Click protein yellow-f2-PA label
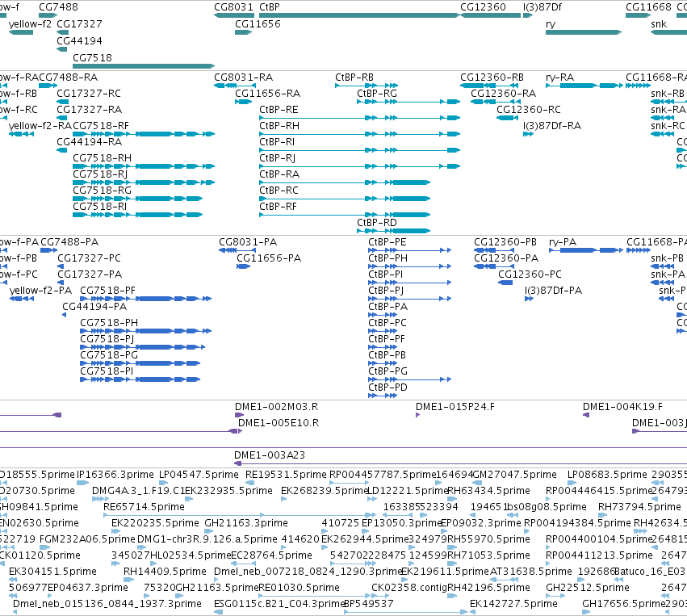687x616 pixels. point(40,291)
